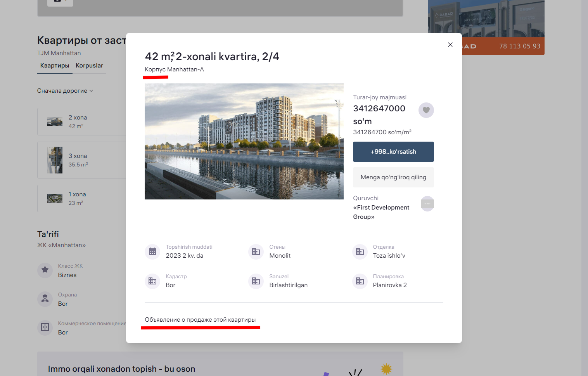Open the Корпус Manhattan-A link
Viewport: 588px width, 376px height.
point(174,69)
